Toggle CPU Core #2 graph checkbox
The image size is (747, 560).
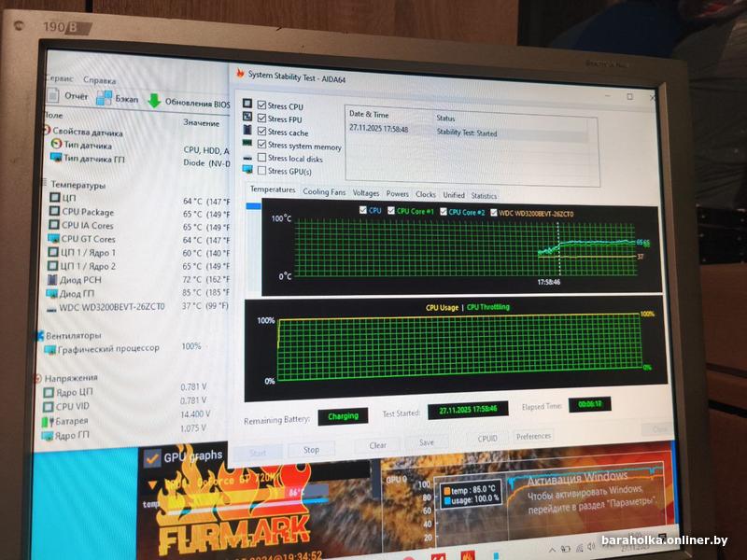pos(443,212)
